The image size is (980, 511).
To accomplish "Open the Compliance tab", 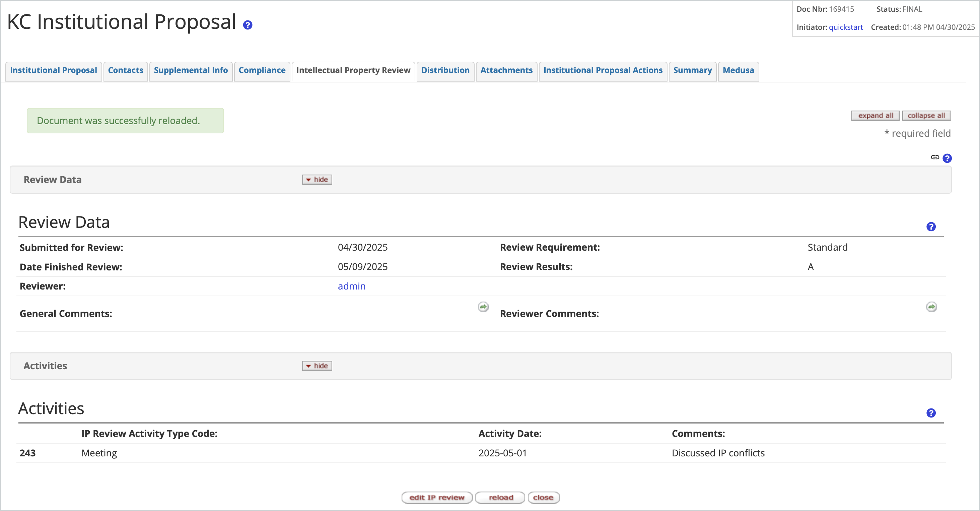I will (x=262, y=70).
